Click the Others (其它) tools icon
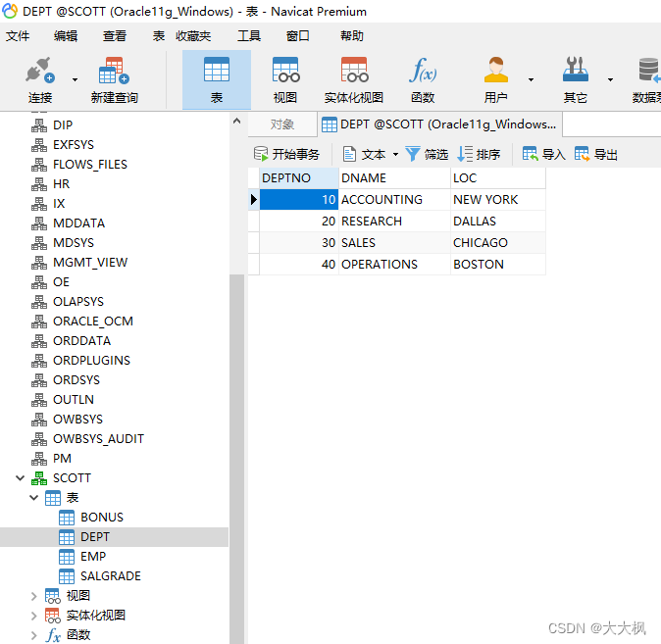The image size is (661, 644). [x=576, y=70]
